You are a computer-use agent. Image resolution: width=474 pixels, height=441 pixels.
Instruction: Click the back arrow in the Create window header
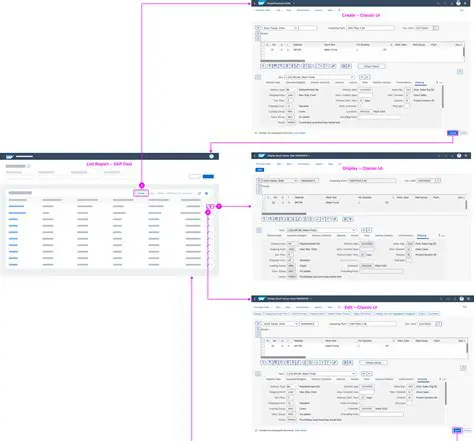(x=254, y=3)
